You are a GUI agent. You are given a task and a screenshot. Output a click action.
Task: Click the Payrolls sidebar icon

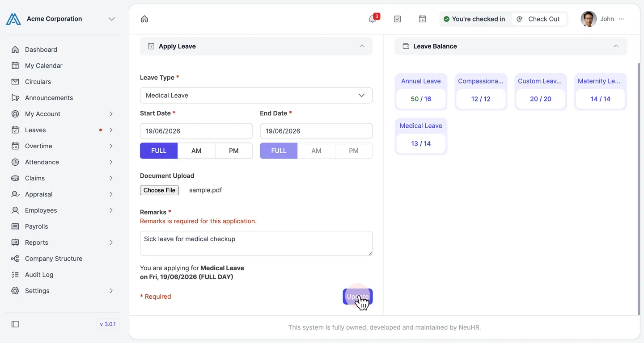tap(15, 226)
